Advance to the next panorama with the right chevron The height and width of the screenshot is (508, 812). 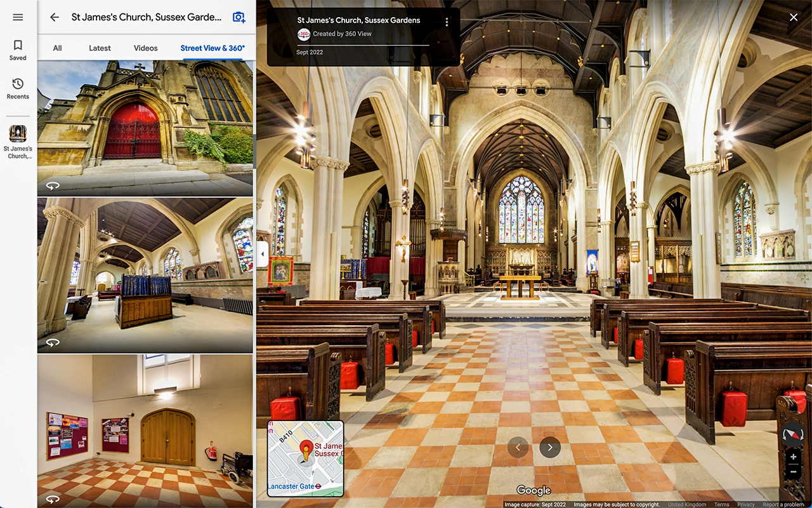coord(549,447)
